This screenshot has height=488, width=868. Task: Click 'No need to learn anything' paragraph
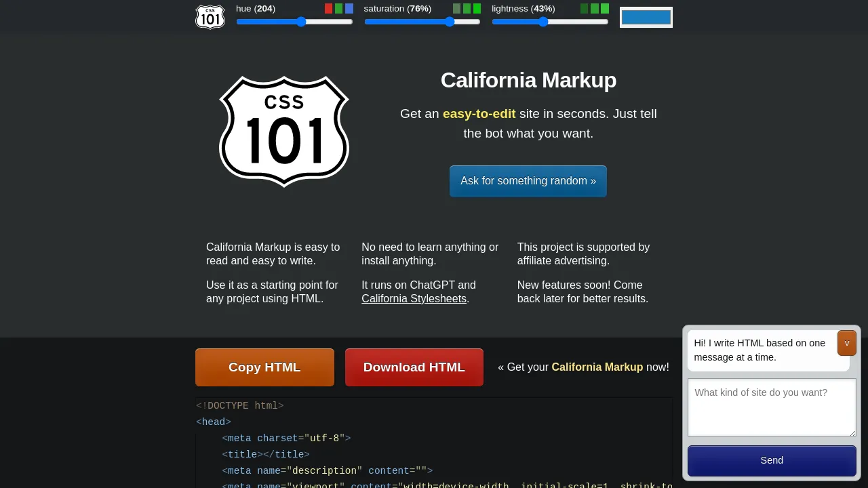(430, 254)
